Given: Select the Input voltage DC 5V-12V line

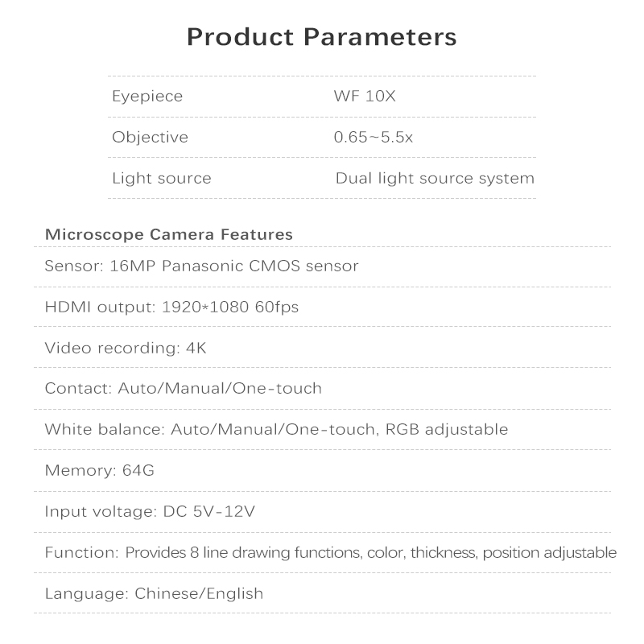Looking at the screenshot, I should (150, 512).
